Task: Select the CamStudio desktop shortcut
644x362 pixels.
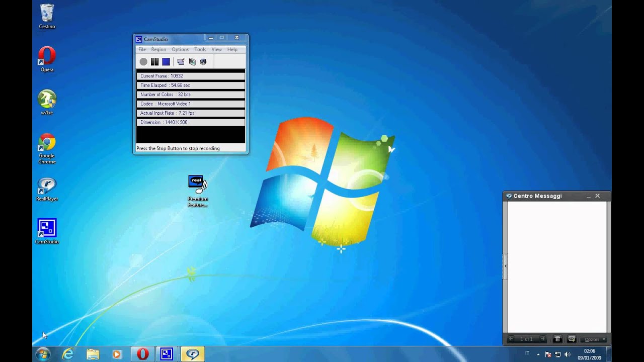Action: 47,231
